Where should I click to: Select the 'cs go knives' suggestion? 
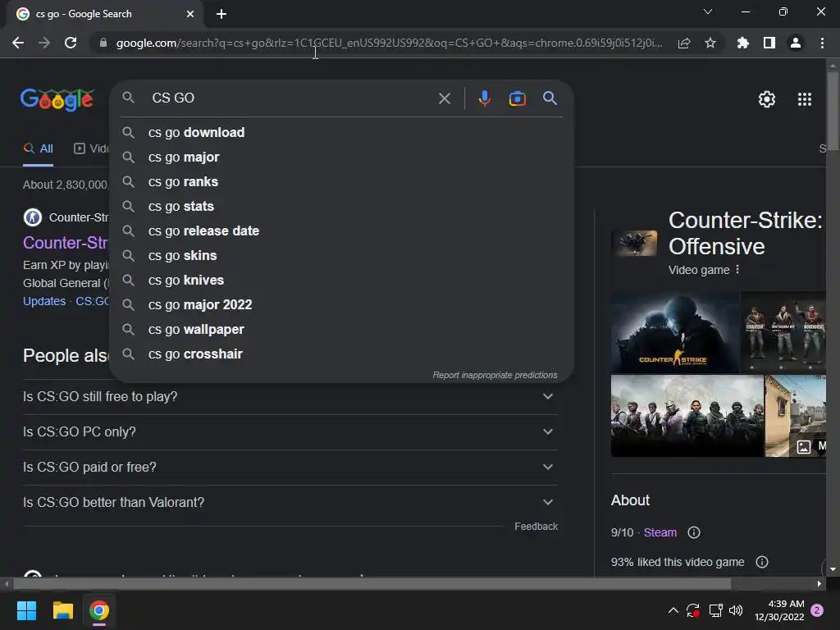[x=341, y=281]
